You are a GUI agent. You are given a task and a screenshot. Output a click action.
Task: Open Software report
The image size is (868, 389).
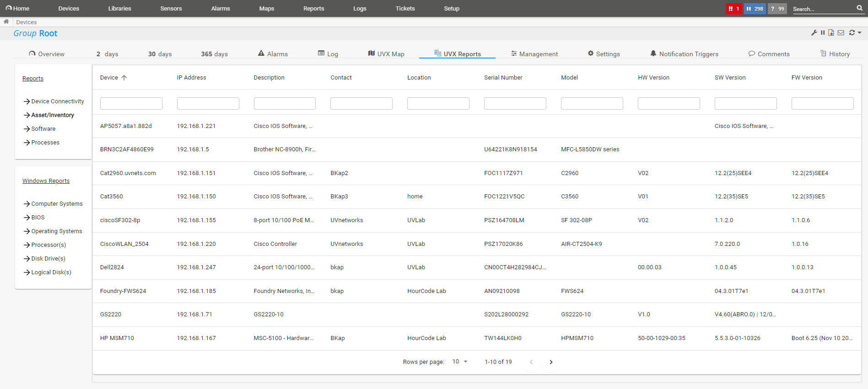pos(40,129)
